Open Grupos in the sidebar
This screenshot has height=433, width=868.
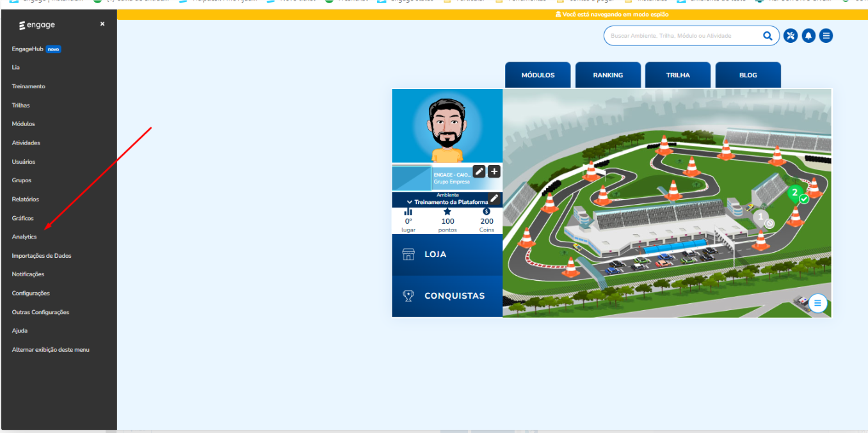(x=22, y=180)
